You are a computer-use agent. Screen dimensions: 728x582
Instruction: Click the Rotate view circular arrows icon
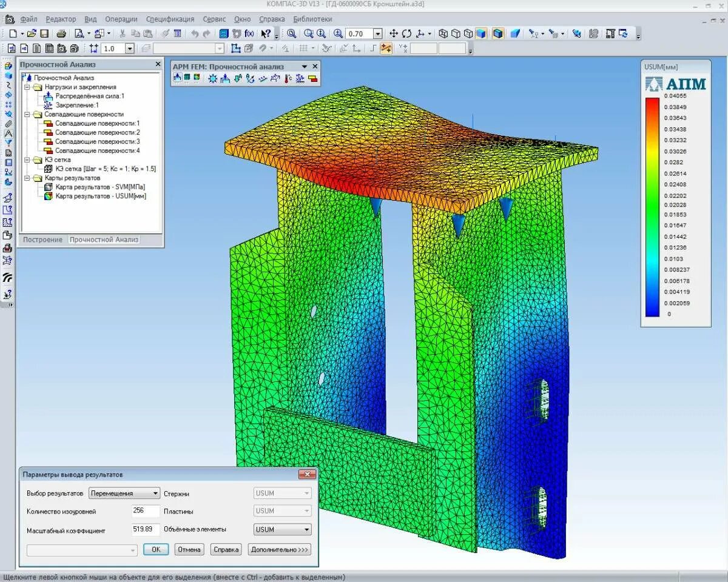[406, 34]
